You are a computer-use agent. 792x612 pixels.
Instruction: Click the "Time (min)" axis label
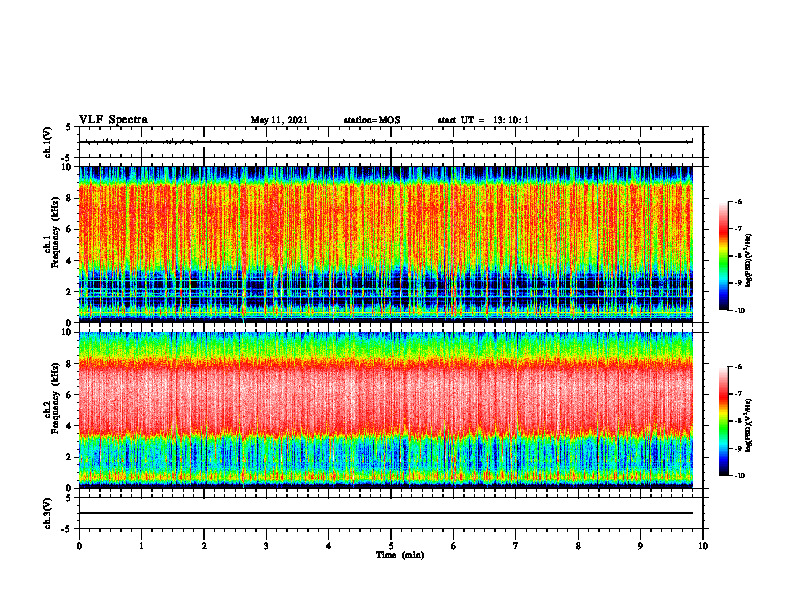point(400,555)
